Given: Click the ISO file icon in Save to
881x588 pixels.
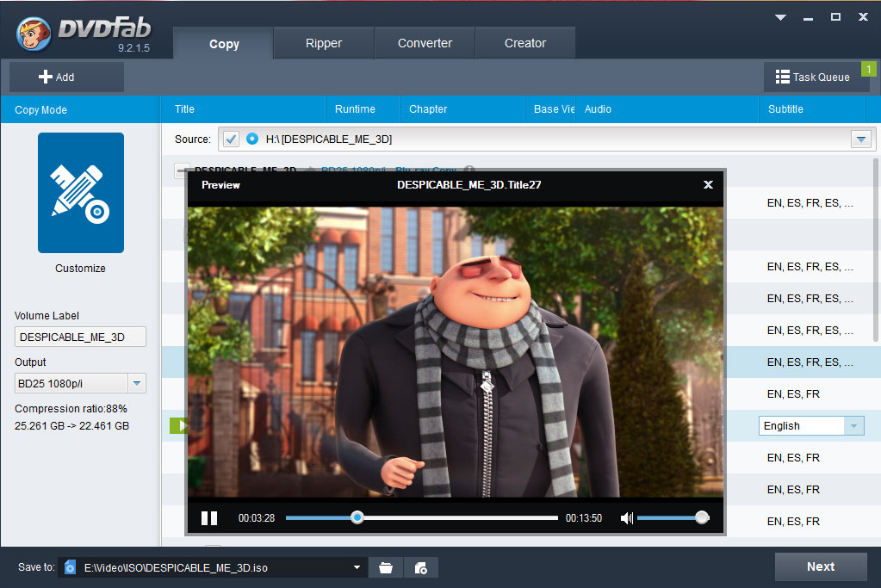Looking at the screenshot, I should click(70, 567).
